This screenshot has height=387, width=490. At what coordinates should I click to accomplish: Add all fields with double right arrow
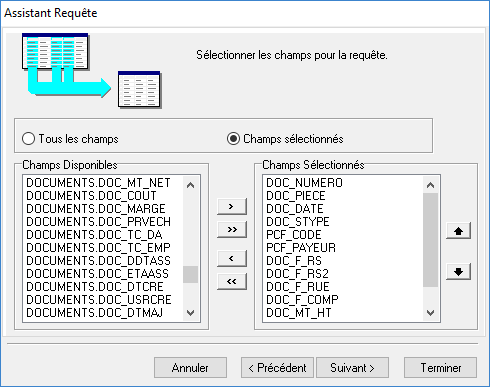tap(232, 229)
